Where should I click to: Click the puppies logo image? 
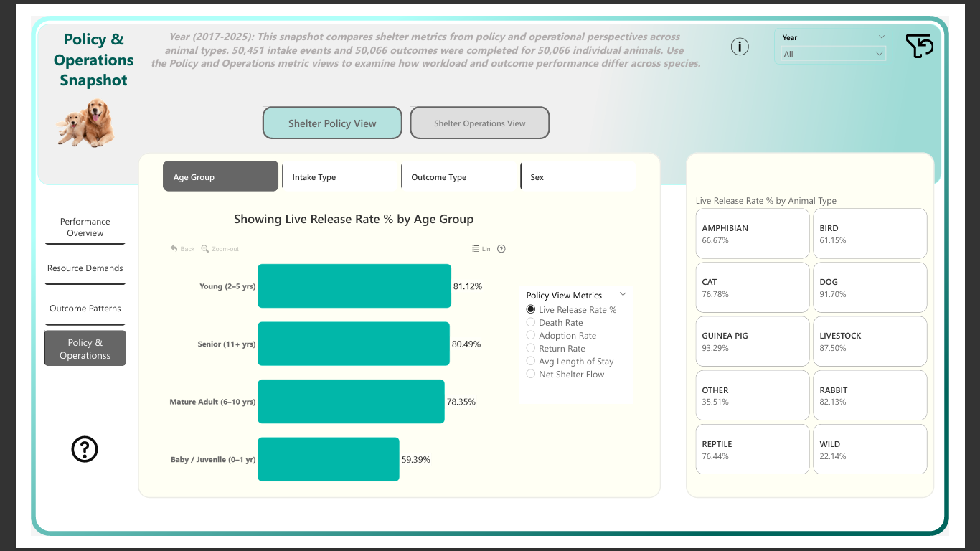tap(86, 123)
